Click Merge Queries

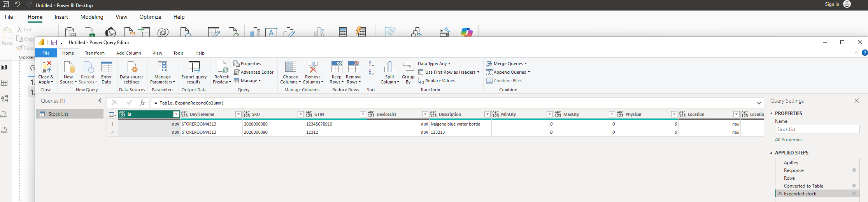coord(507,64)
